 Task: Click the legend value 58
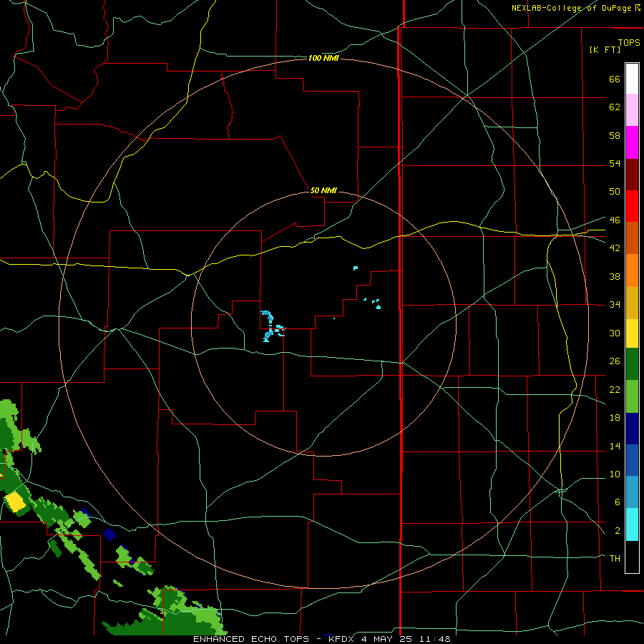tap(615, 135)
